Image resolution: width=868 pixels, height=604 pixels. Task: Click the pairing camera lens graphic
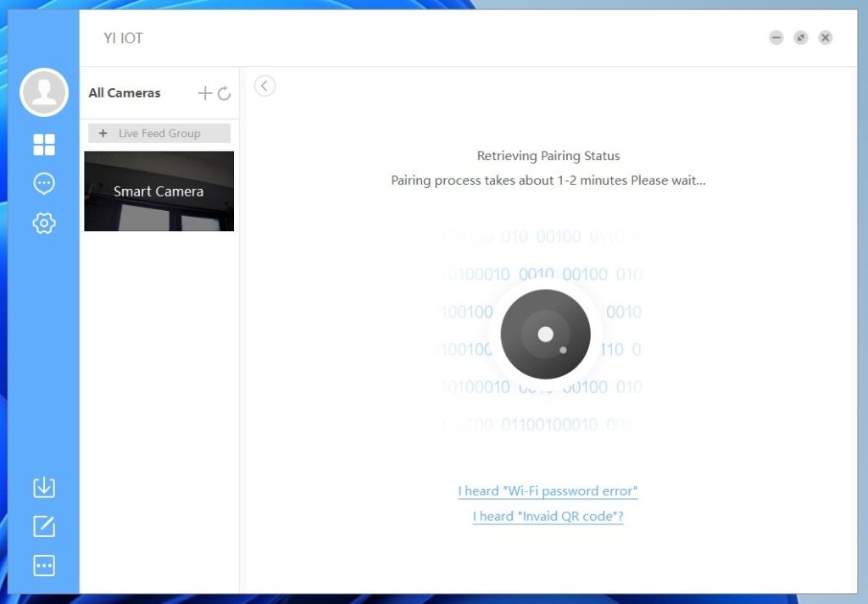pos(545,334)
